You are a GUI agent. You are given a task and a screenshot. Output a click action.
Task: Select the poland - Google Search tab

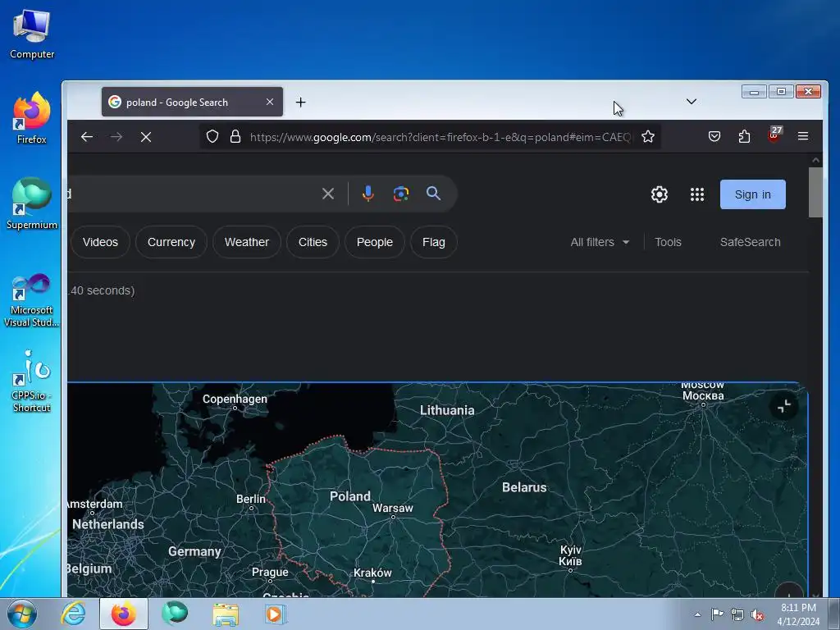pos(192,102)
